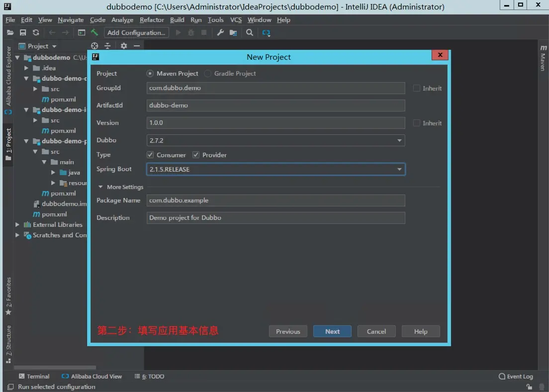Image resolution: width=549 pixels, height=392 pixels.
Task: Click the ArtifactId input field
Action: pyautogui.click(x=275, y=105)
